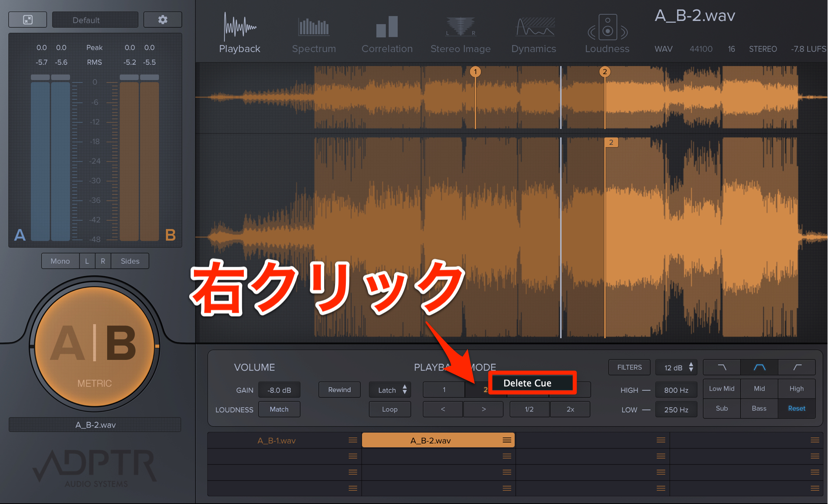Select cue button 1
The height and width of the screenshot is (504, 828).
(444, 390)
